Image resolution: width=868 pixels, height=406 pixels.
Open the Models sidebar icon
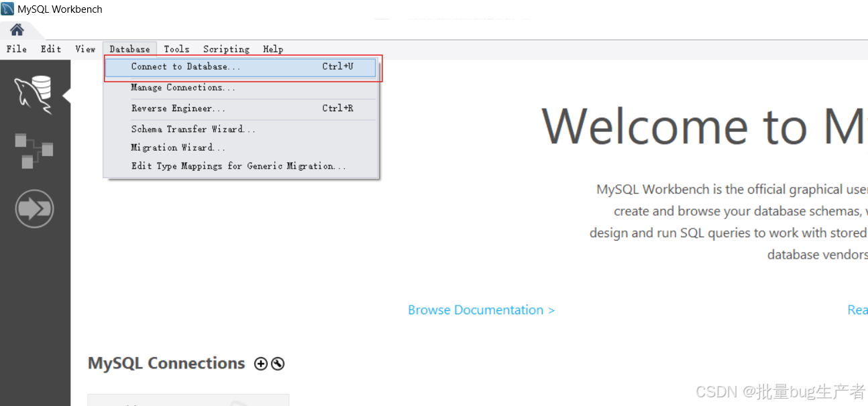point(34,151)
